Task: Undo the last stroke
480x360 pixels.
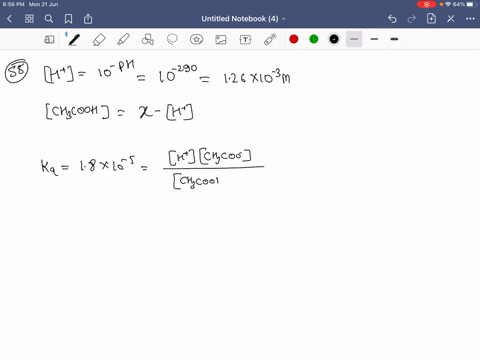Action: pos(392,19)
